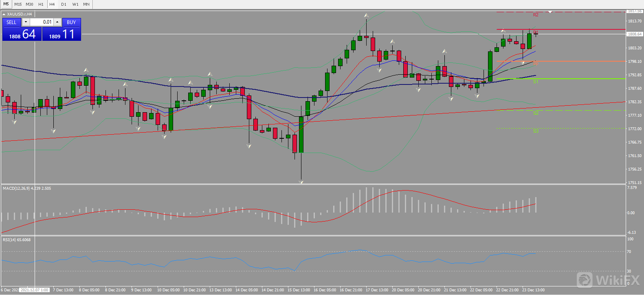Screen dimensions: 644x295
Task: Select the H4 timeframe tab
Action: [52, 4]
